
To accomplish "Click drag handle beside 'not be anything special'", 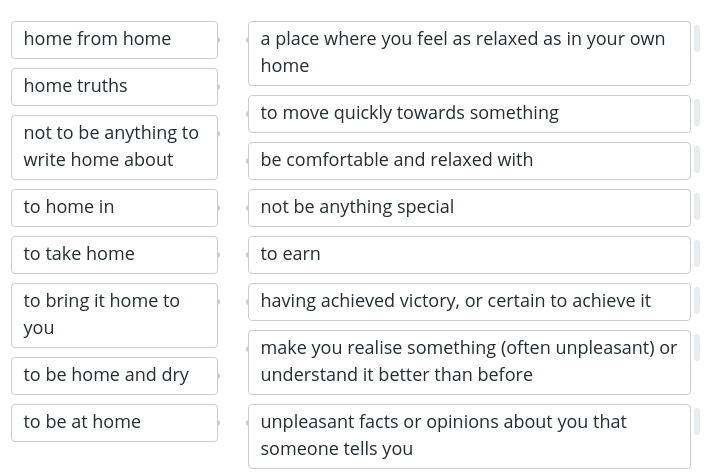I will [697, 208].
